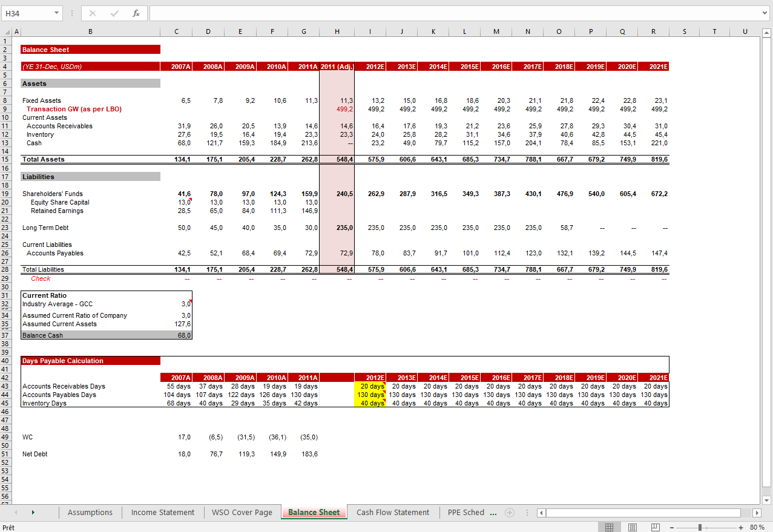This screenshot has height=532, width=773.
Task: Click the Prêt status bar text
Action: point(8,528)
